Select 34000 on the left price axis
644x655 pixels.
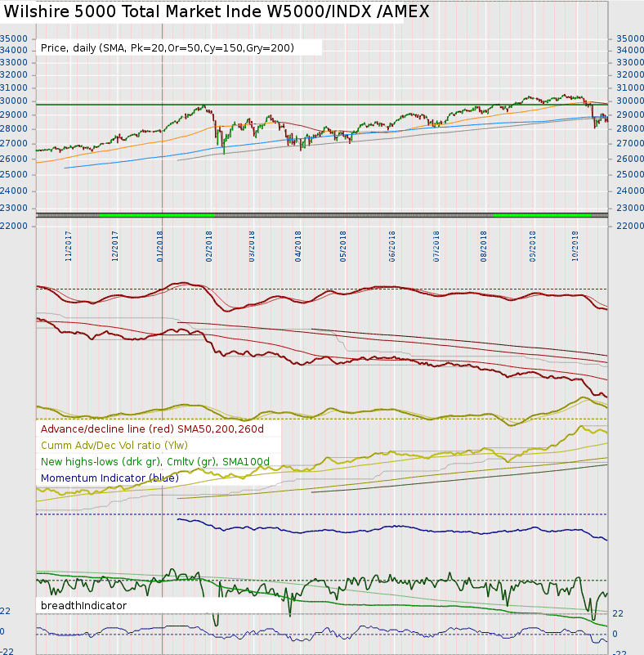(13, 50)
